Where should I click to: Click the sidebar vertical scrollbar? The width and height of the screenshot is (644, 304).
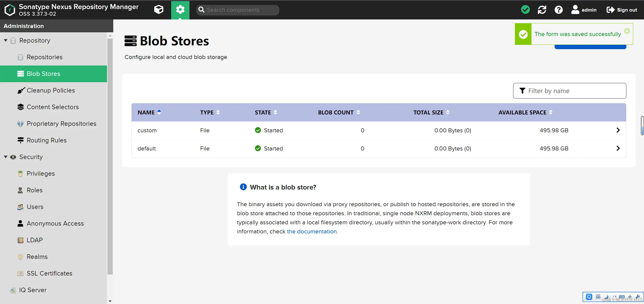[110, 156]
